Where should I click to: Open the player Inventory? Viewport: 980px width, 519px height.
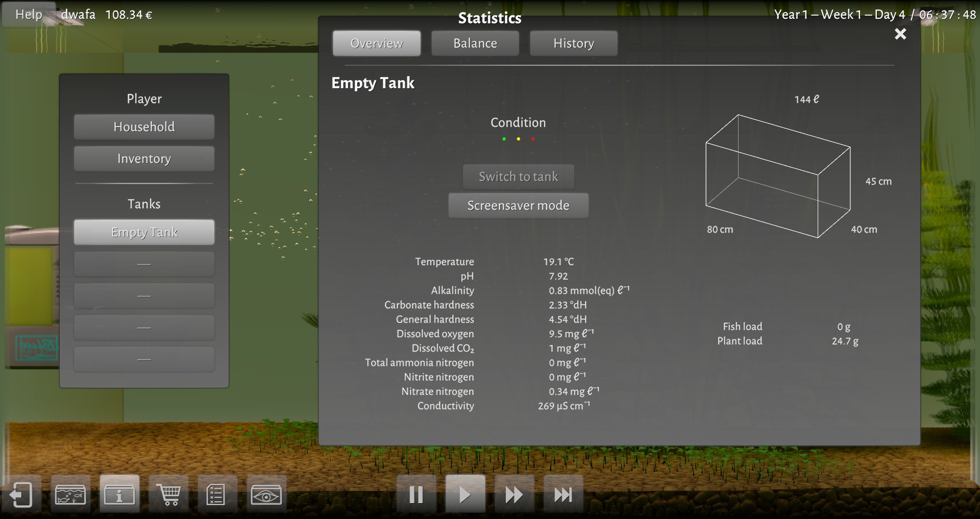144,159
